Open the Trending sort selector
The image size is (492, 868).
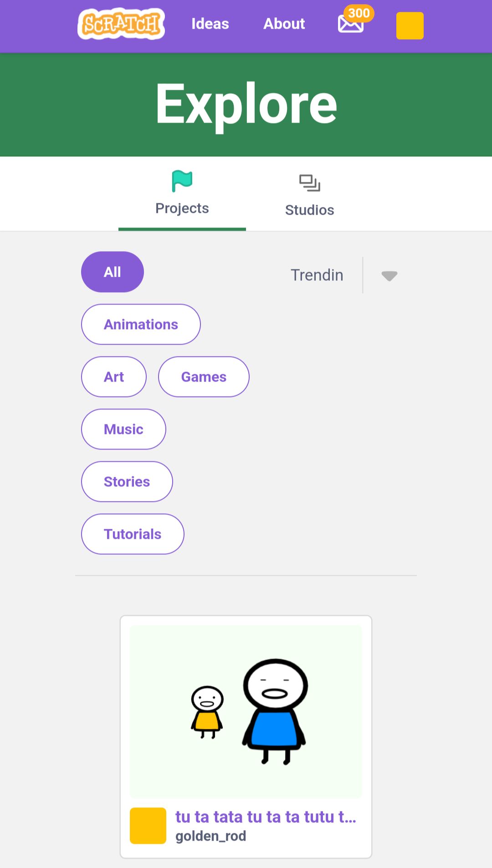317,275
